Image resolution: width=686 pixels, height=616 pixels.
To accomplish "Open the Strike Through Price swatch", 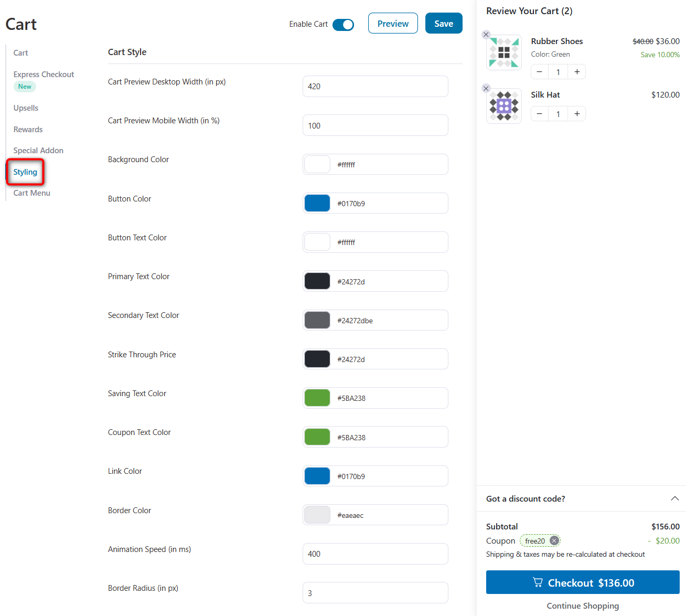I will click(317, 359).
